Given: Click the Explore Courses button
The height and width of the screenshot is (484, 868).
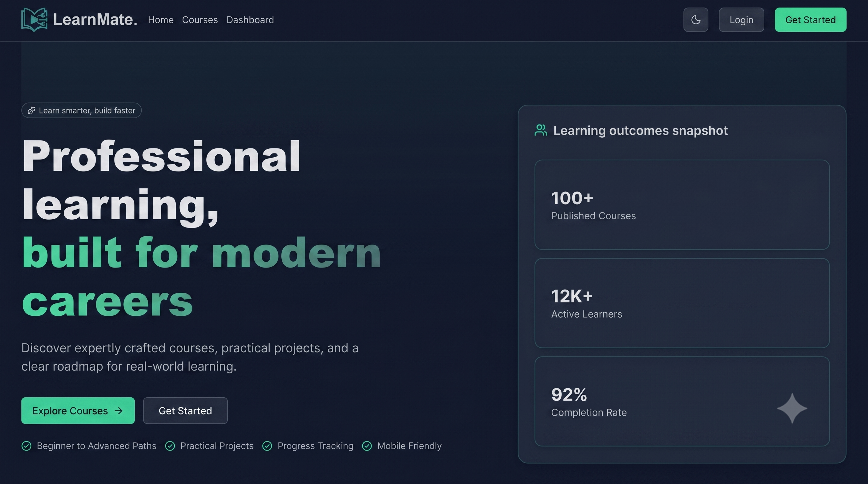Looking at the screenshot, I should click(x=78, y=411).
